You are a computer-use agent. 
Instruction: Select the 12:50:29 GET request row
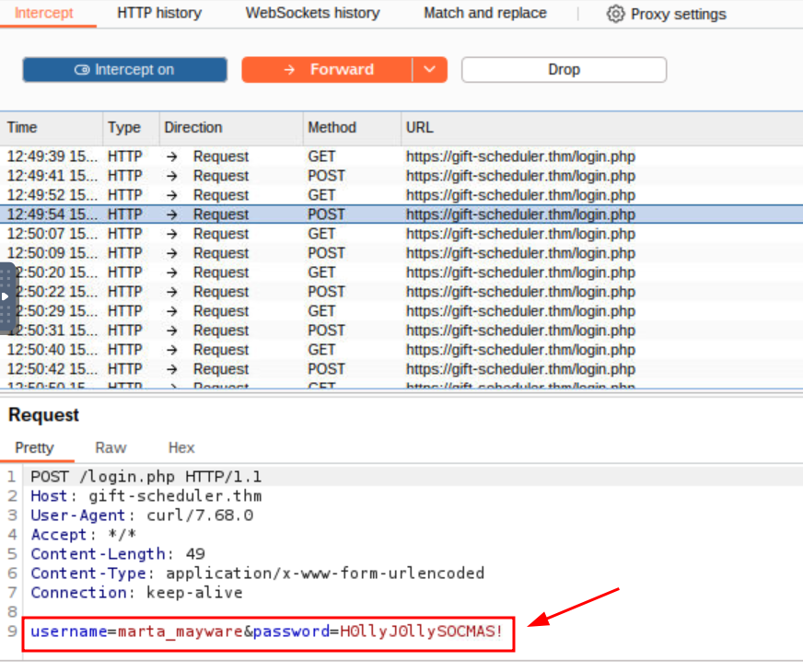coord(401,311)
